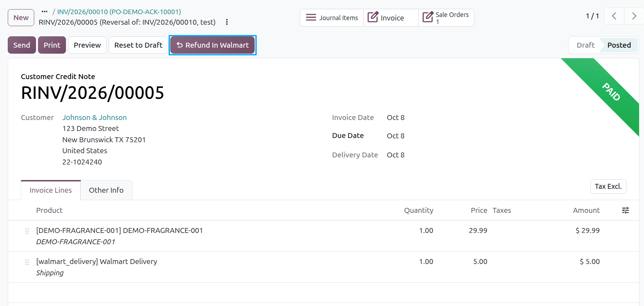644x306 pixels.
Task: Toggle the Tax Excl. display button
Action: point(608,186)
